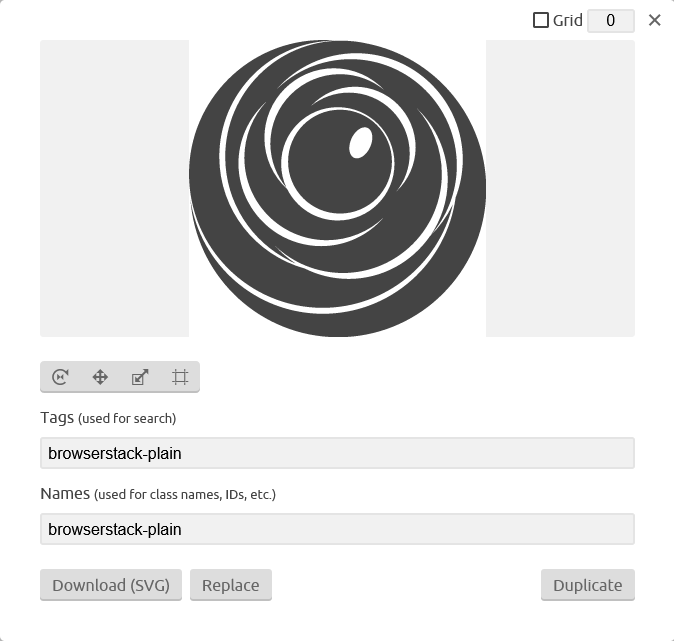Focus the grid size number field
The image size is (674, 641).
tap(611, 20)
